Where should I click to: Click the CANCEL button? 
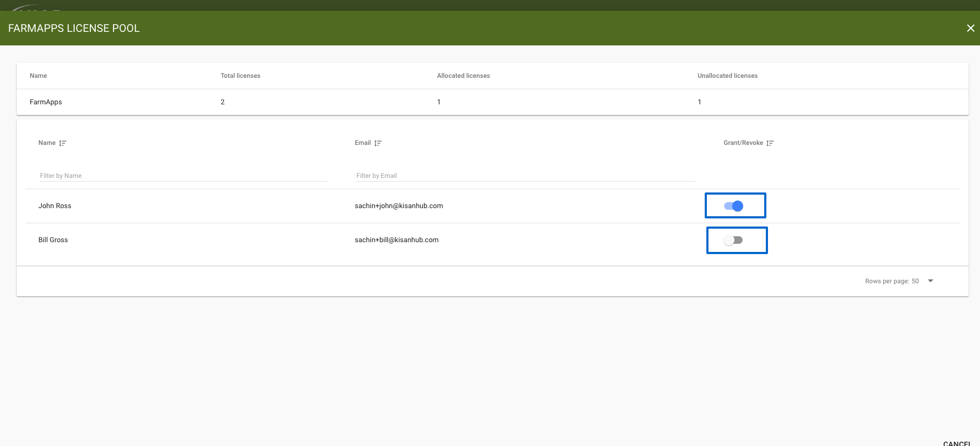pyautogui.click(x=957, y=443)
